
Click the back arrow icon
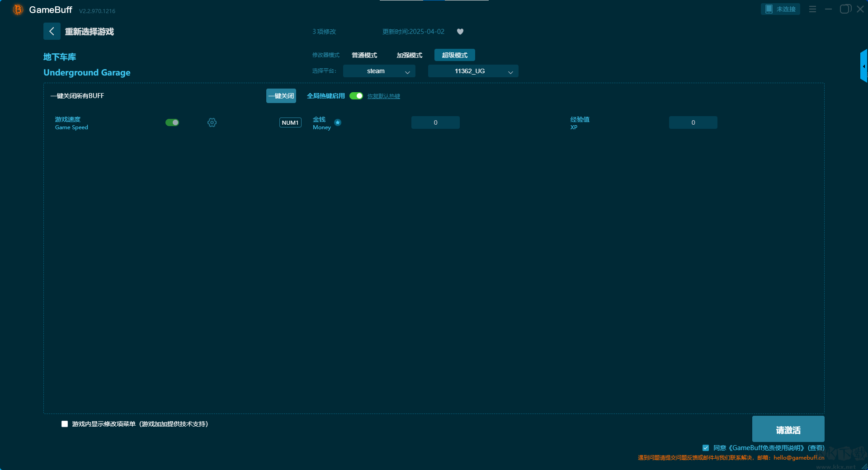click(52, 31)
